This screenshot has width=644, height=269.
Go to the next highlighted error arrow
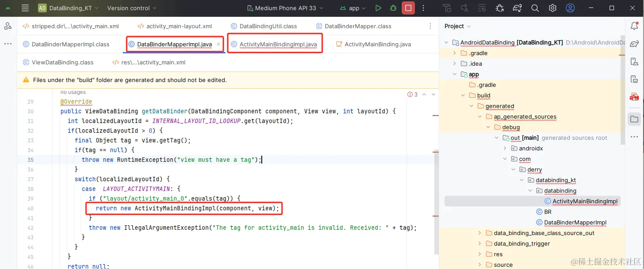tap(433, 94)
